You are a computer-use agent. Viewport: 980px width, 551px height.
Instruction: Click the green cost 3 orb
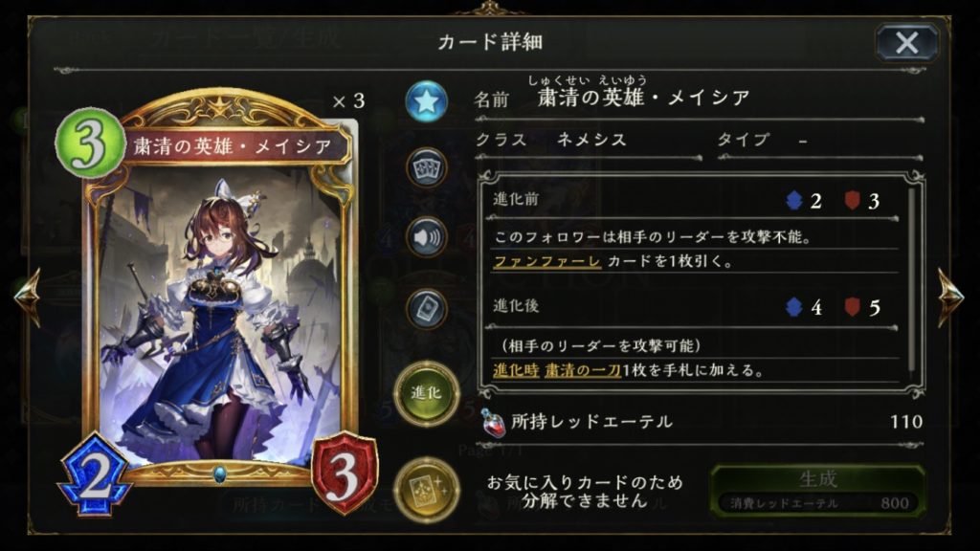tap(89, 143)
